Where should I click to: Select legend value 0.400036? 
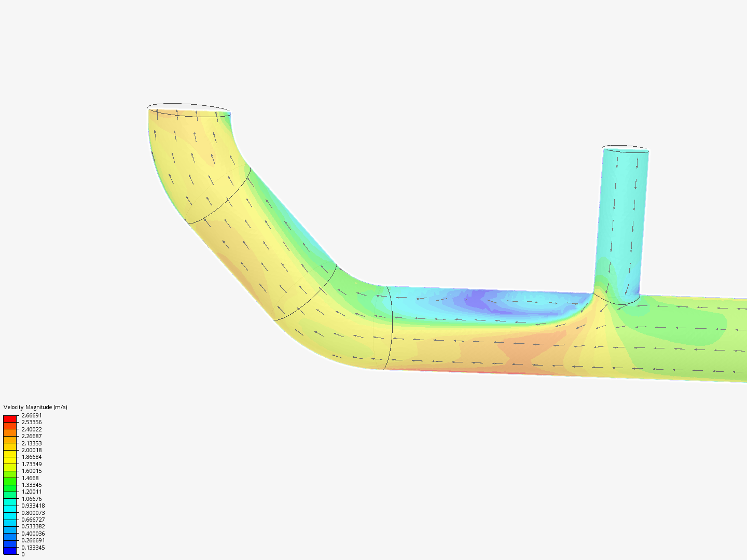click(33, 534)
